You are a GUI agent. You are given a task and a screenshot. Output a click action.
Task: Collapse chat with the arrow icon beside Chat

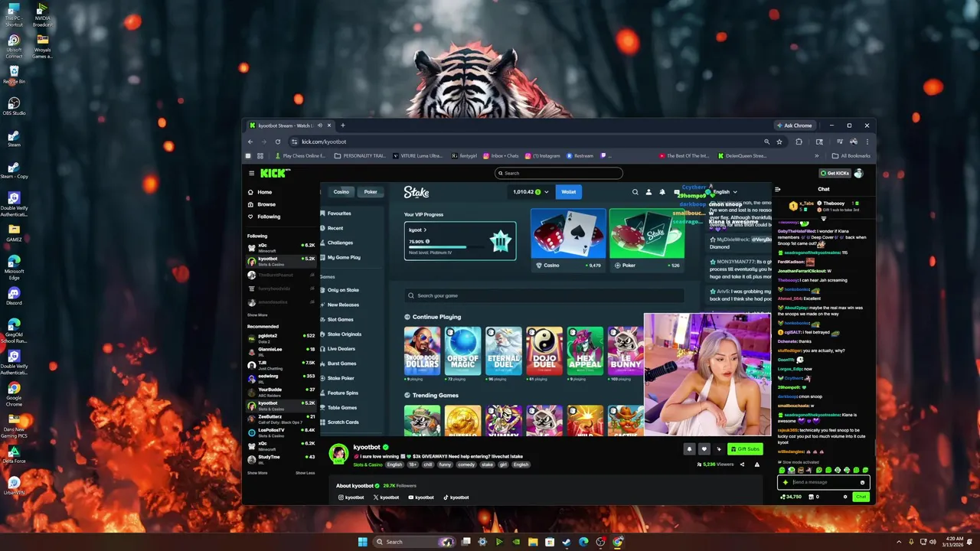tap(778, 189)
